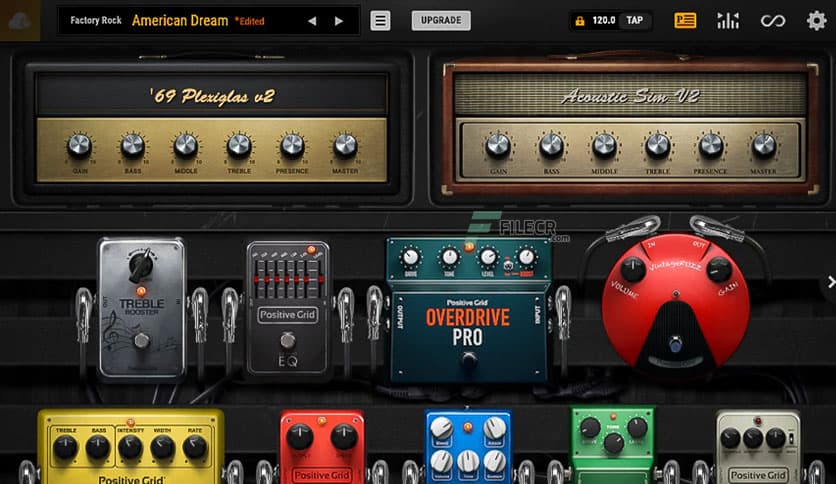
Task: Click the yellow pedal RATE knob
Action: (195, 447)
